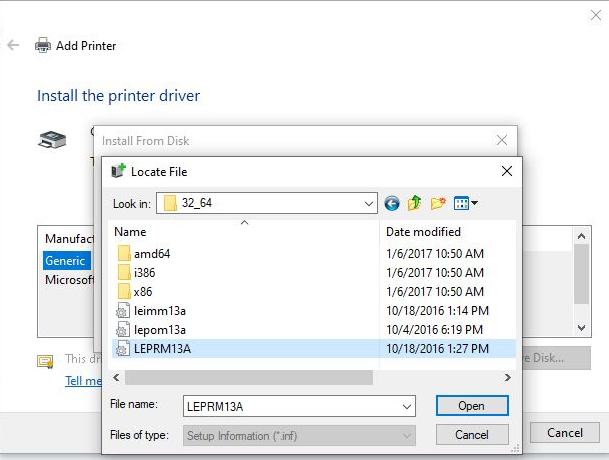Click the 10/18/2016 1:14 PM date cell

[x=437, y=311]
